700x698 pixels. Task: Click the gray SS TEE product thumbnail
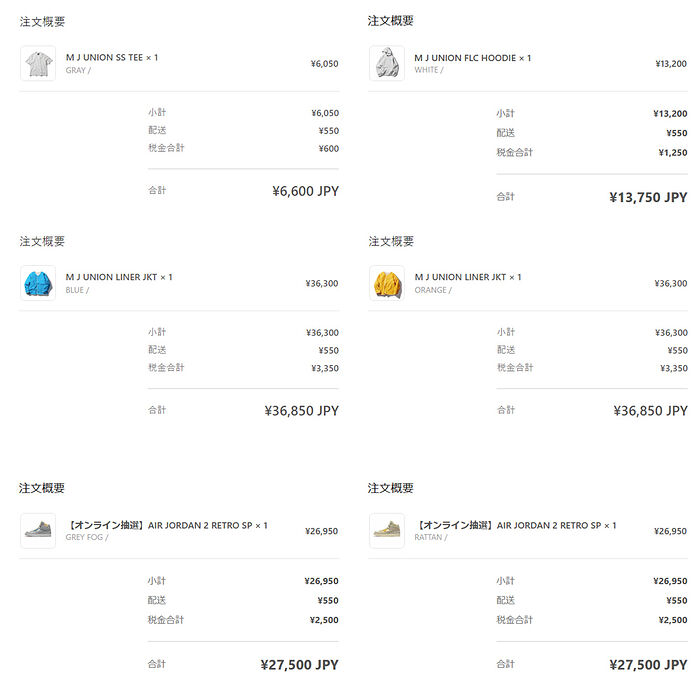(38, 63)
